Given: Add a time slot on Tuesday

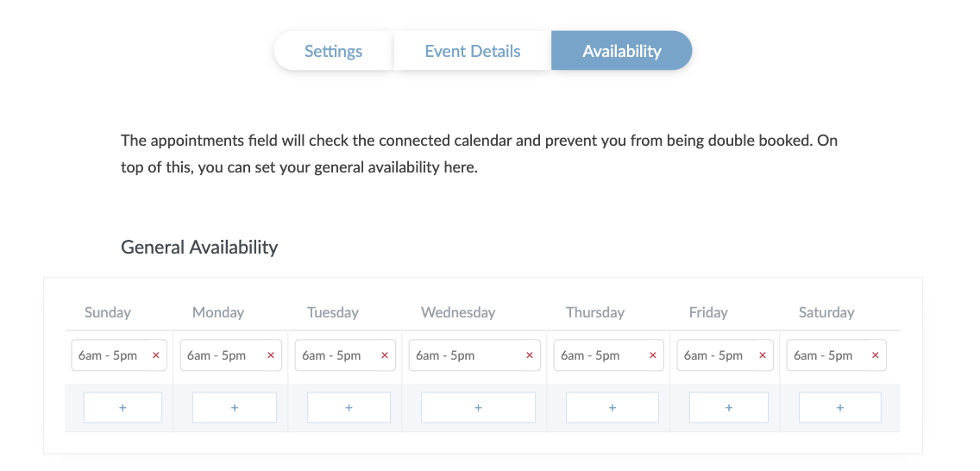Looking at the screenshot, I should 349,407.
